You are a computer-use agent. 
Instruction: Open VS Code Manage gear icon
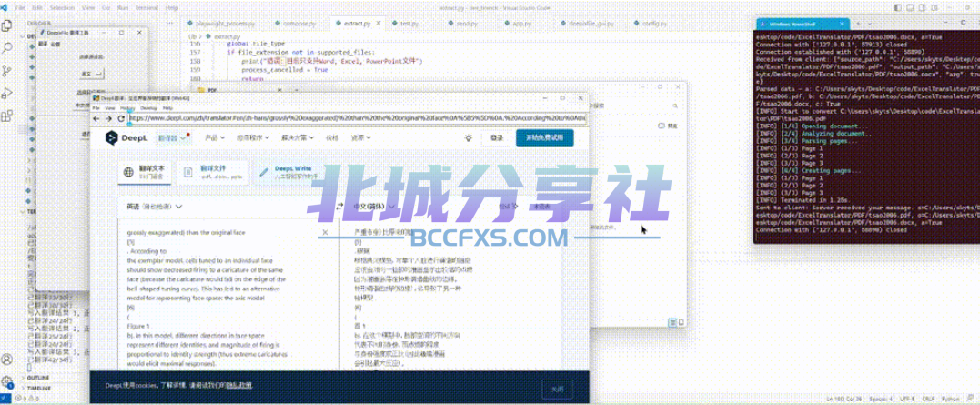coord(7,382)
